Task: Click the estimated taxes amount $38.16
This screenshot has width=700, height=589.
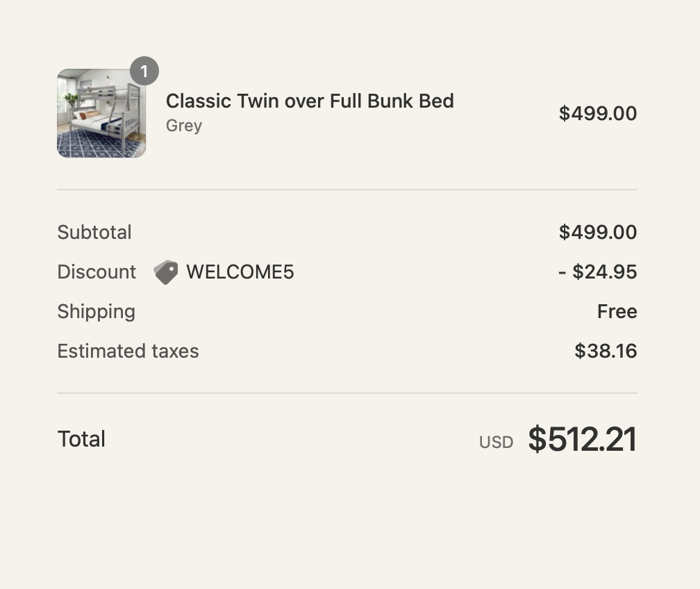Action: 606,351
